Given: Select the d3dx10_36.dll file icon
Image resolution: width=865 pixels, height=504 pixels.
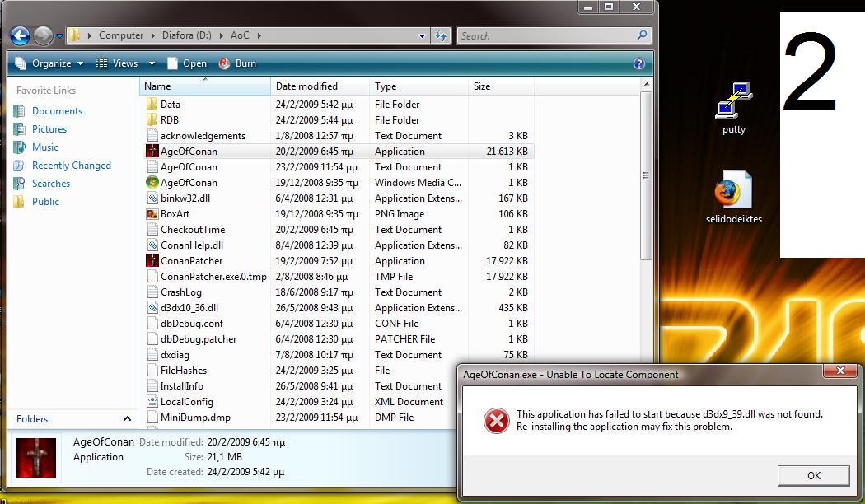Looking at the screenshot, I should (152, 308).
